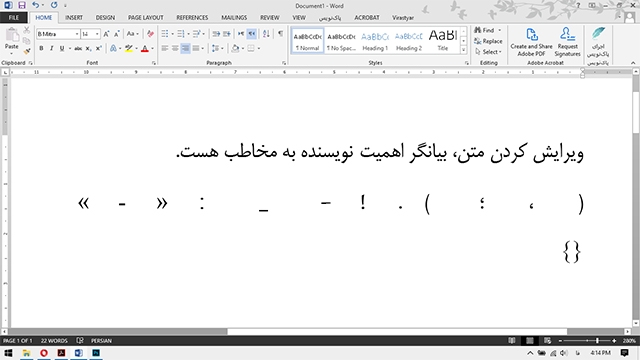Increase font size with Grow Font icon
Image resolution: width=640 pixels, height=360 pixels.
tap(106, 34)
